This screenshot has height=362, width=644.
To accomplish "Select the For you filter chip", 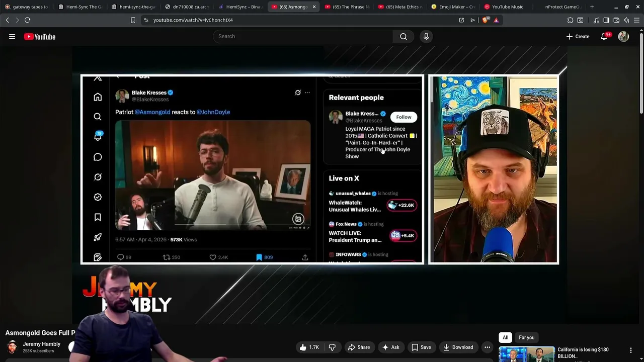I will pos(526,337).
